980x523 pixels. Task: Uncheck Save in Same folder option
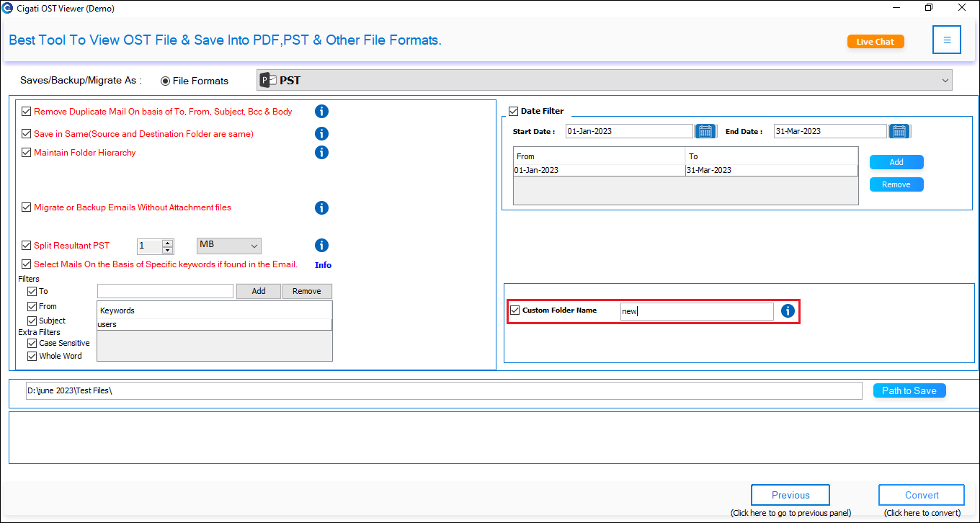point(27,134)
